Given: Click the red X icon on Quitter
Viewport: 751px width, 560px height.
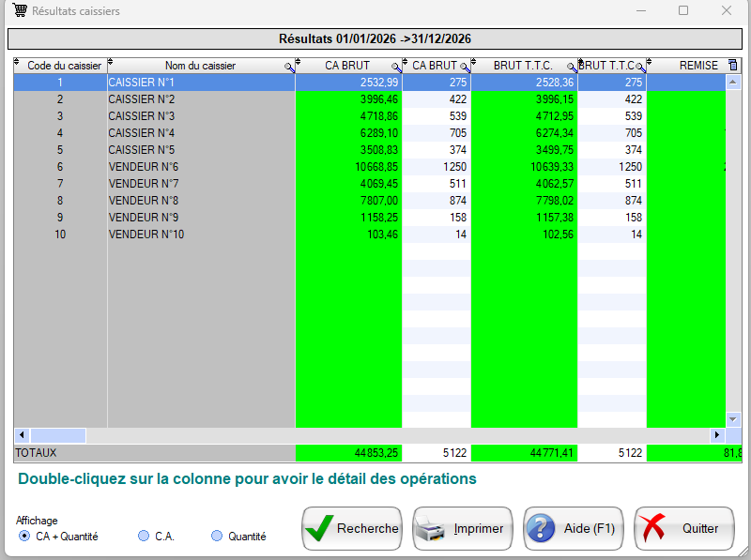Looking at the screenshot, I should 653,528.
